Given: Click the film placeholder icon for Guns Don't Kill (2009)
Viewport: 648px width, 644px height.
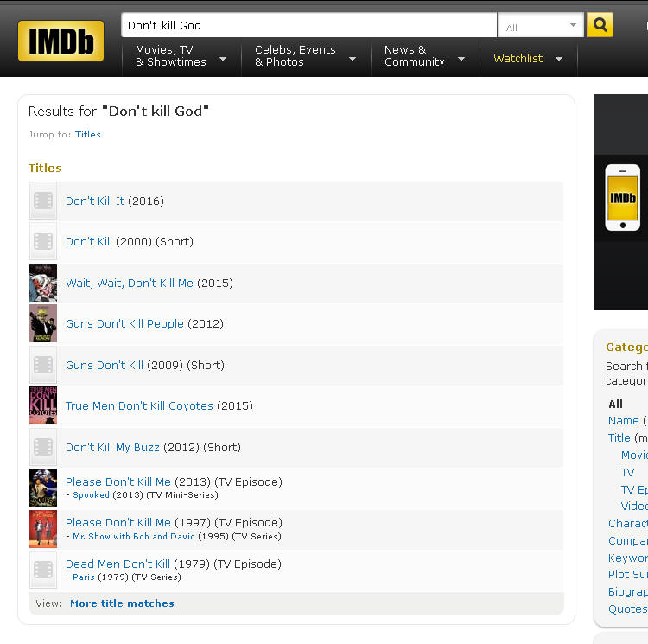Looking at the screenshot, I should pos(43,365).
